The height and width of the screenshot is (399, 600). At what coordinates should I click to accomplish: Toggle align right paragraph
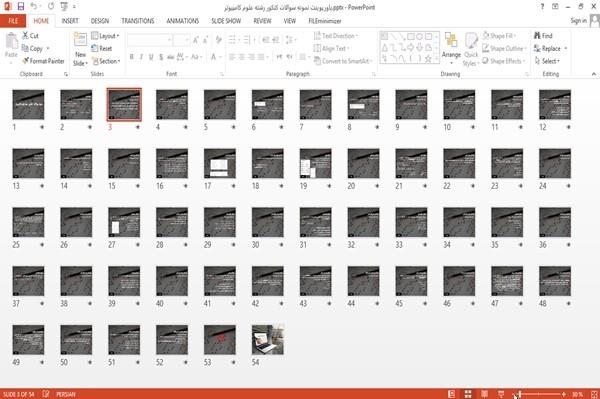[251, 57]
